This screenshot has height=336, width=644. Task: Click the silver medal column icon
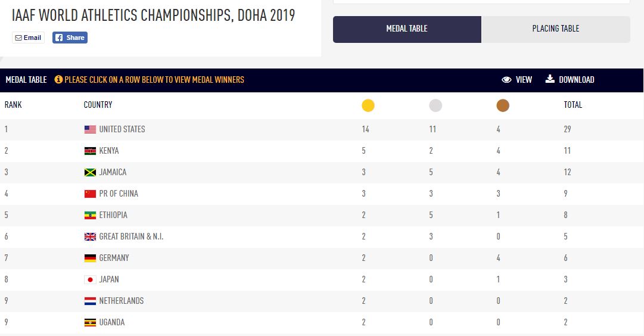(435, 105)
